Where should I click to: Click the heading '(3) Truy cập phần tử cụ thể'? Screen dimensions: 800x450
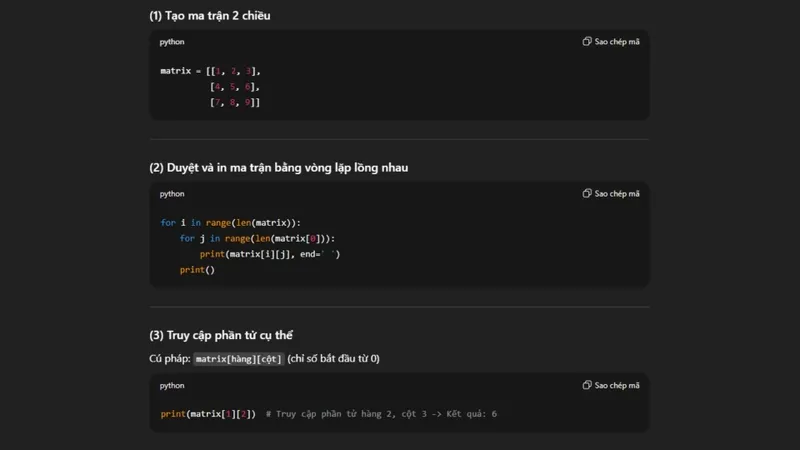point(221,335)
